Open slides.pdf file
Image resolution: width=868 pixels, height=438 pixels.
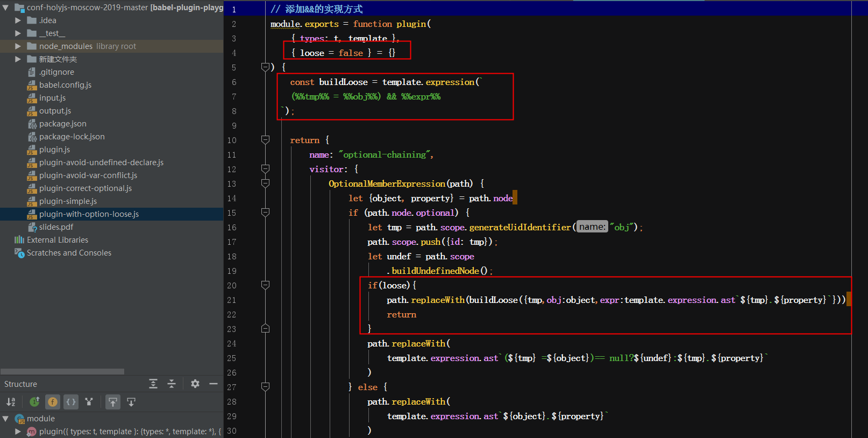point(56,227)
